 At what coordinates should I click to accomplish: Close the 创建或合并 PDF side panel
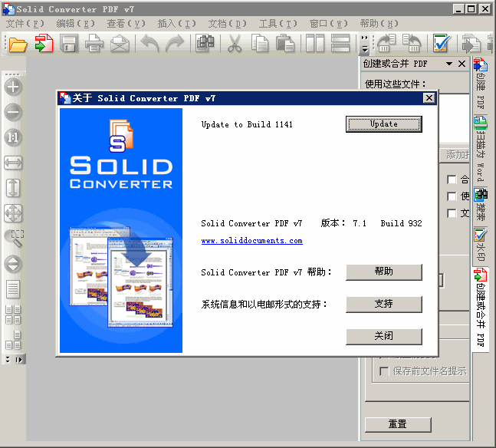[462, 64]
